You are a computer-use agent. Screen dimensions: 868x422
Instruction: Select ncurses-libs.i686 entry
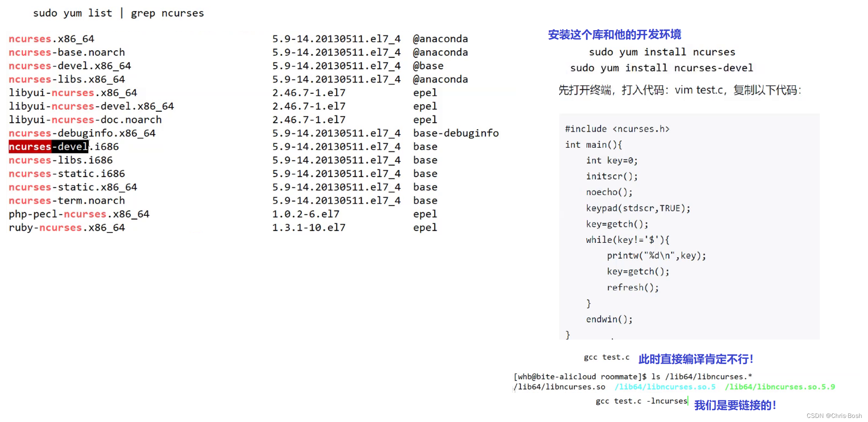[60, 160]
